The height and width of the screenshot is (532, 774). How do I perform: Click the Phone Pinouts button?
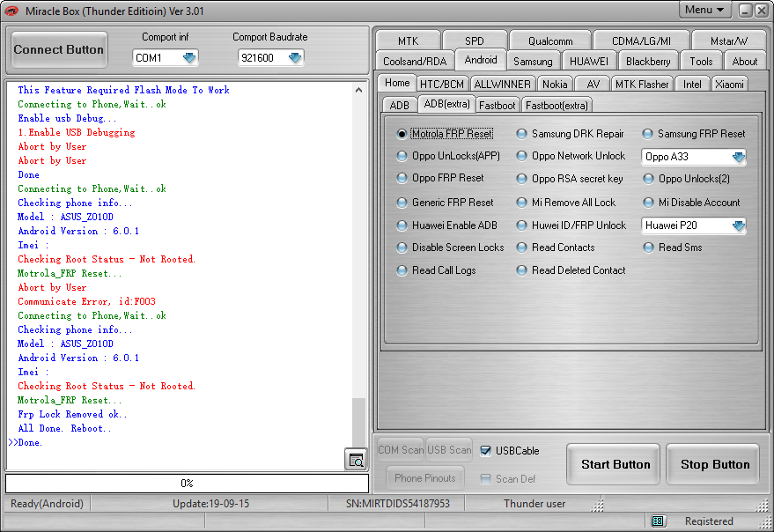click(x=425, y=477)
